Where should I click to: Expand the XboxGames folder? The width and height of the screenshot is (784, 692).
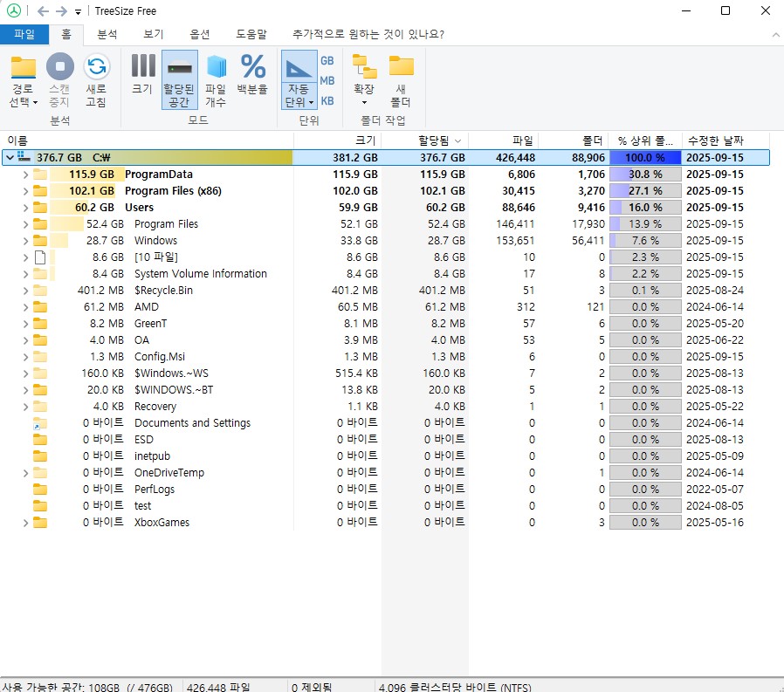pyautogui.click(x=25, y=523)
